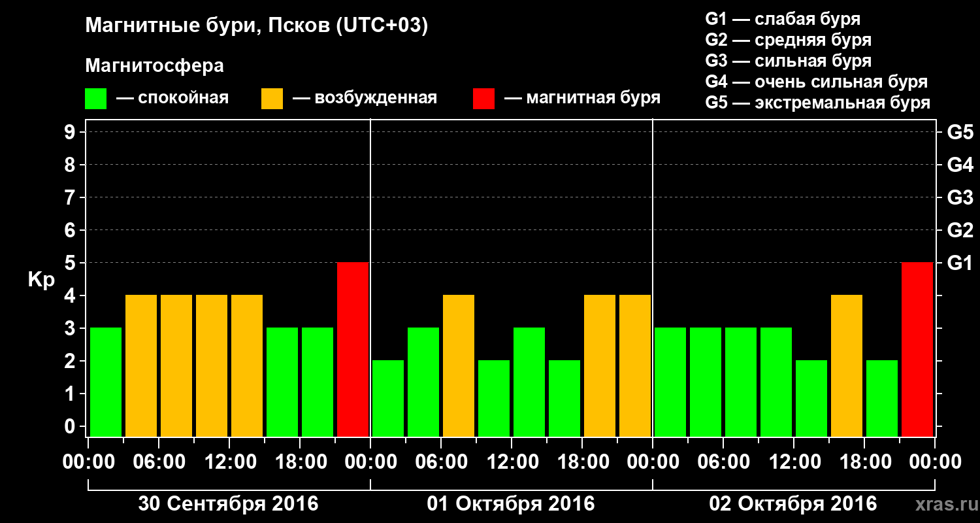This screenshot has height=523, width=980.
Task: Click the green 09:00–12:00 bar on 02 Октября
Action: click(776, 382)
